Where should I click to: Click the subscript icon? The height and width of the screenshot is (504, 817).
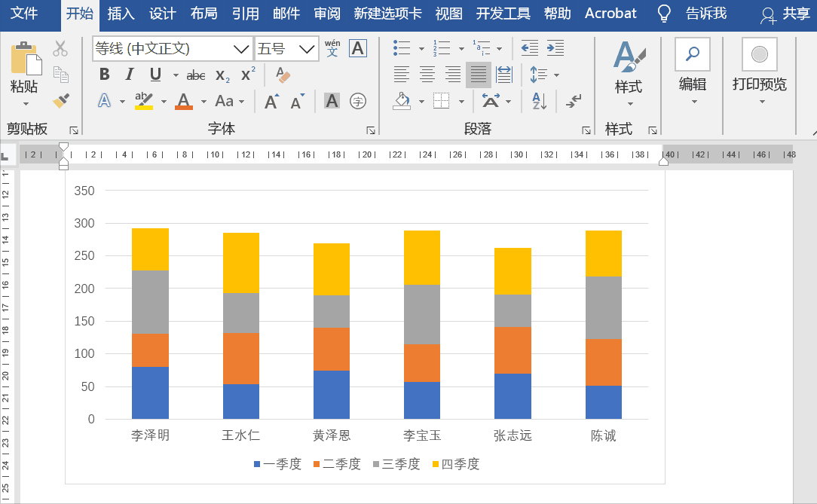pos(222,73)
